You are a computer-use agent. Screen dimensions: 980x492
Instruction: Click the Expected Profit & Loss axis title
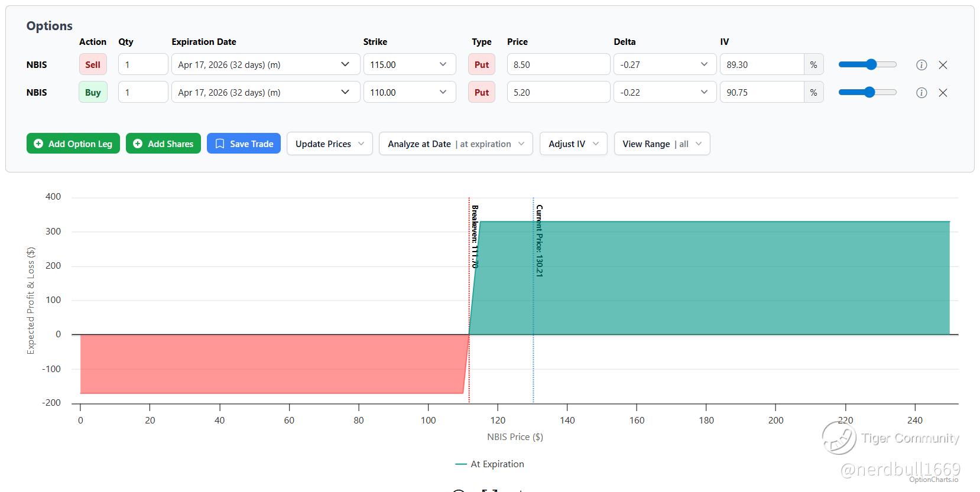click(x=31, y=301)
